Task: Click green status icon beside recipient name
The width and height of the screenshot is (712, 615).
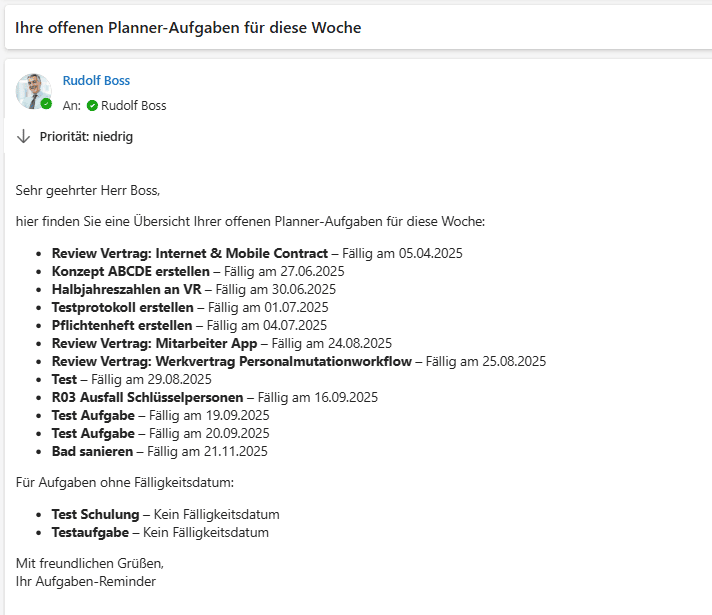Action: click(x=92, y=106)
